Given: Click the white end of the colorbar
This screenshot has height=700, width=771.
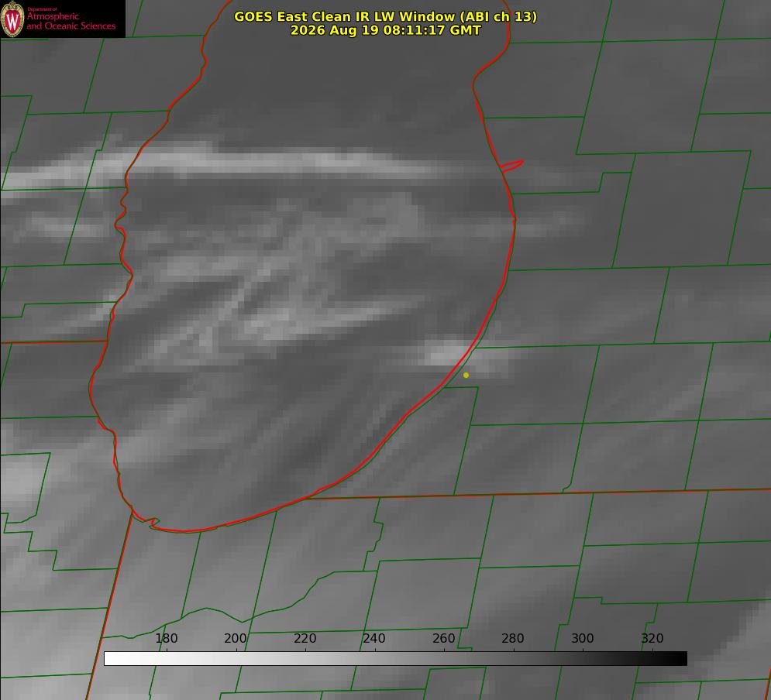Looking at the screenshot, I should pyautogui.click(x=111, y=659).
